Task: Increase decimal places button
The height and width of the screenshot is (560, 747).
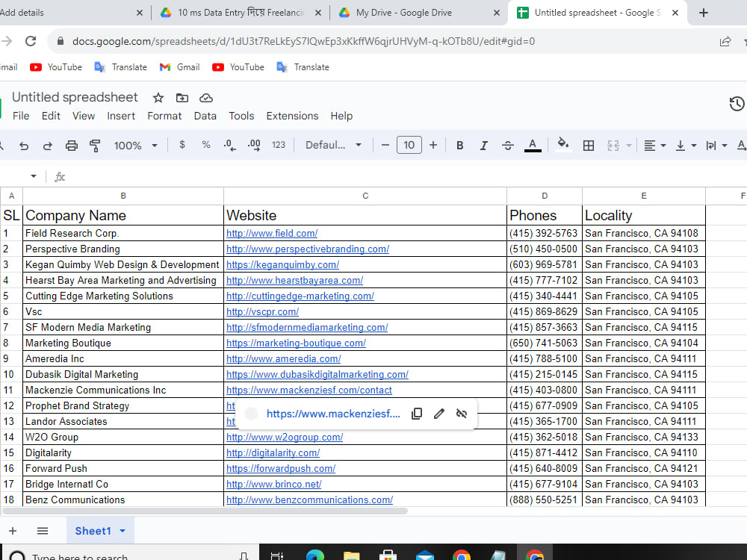Action: click(x=254, y=146)
